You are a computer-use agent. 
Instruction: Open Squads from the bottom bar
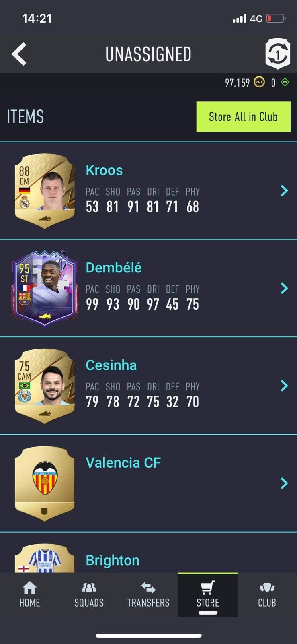point(89,594)
